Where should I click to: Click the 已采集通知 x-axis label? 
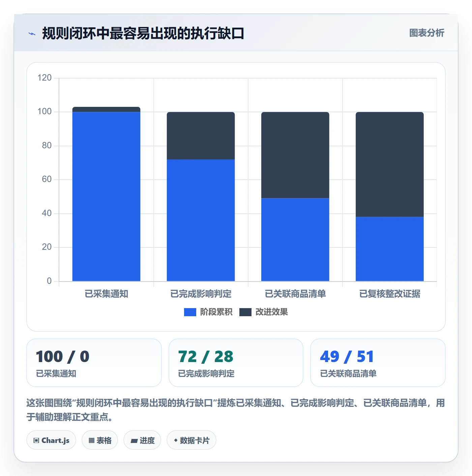pos(106,294)
